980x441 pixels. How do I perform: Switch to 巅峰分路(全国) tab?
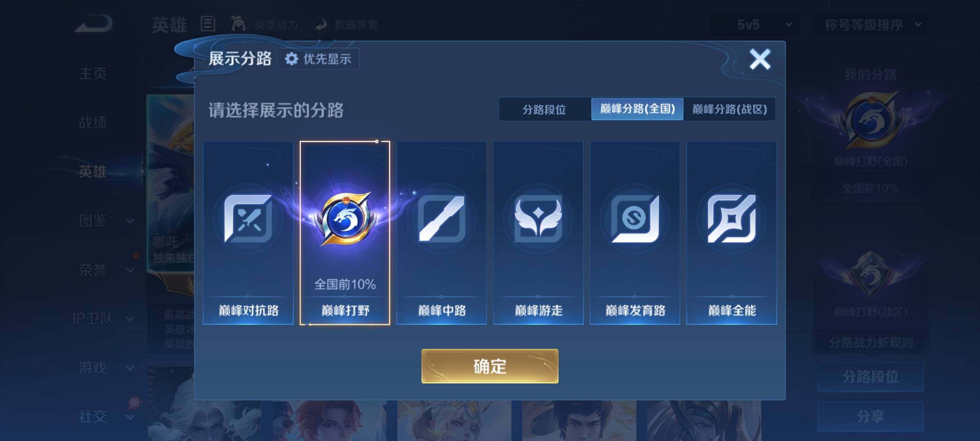[637, 109]
